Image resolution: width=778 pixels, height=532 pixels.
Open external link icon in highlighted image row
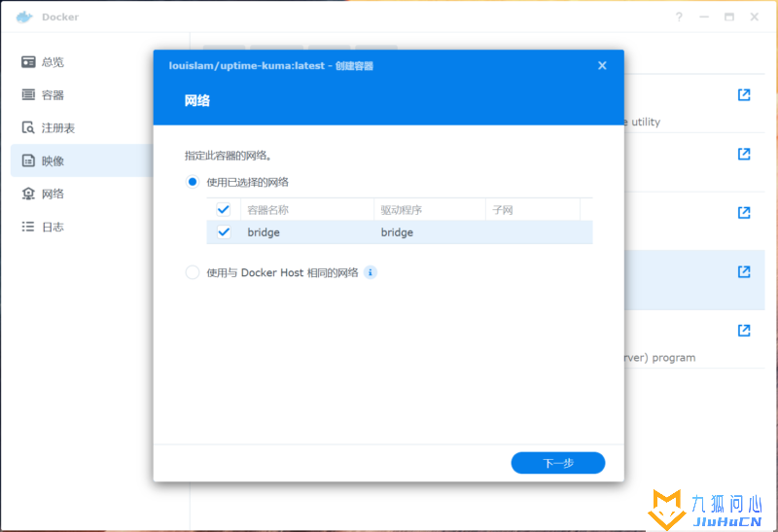(x=744, y=272)
